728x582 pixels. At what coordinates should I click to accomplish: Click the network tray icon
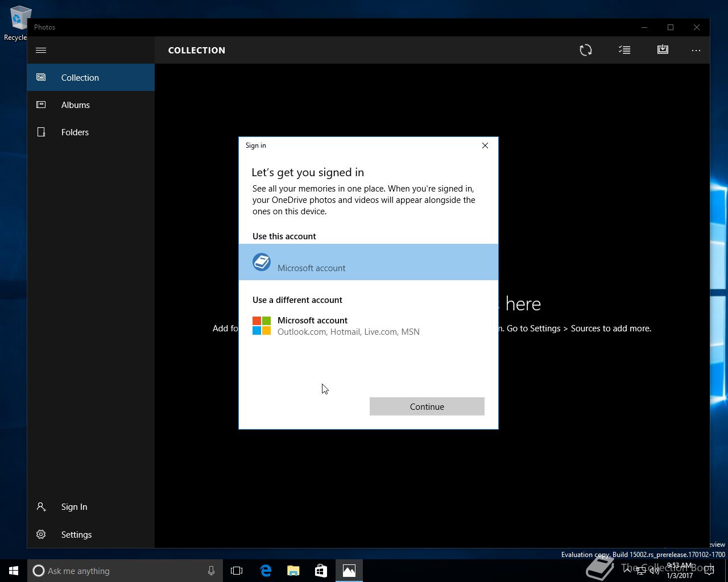coord(641,571)
